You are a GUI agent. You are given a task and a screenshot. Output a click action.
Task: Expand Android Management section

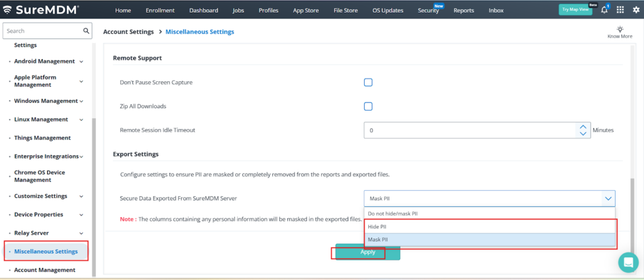pos(81,62)
